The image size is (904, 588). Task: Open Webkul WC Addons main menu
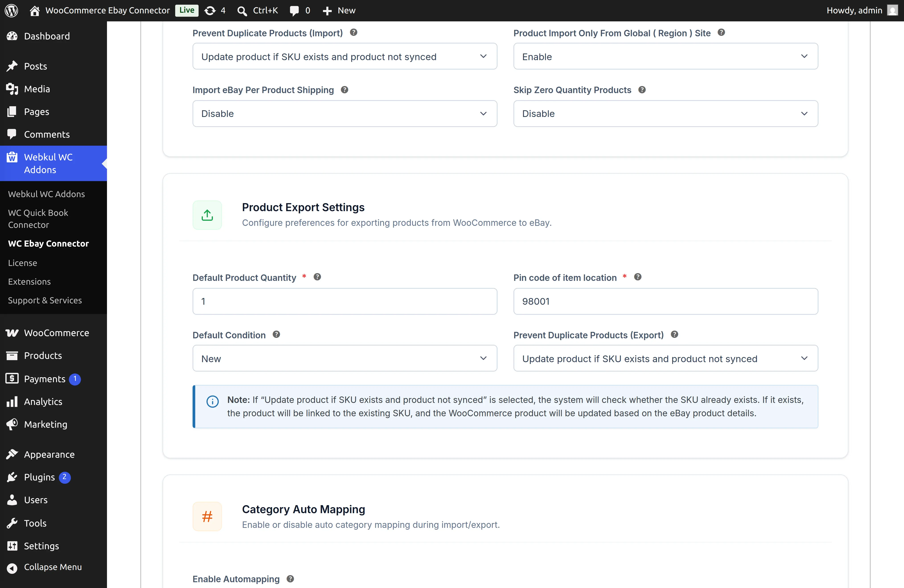click(53, 163)
